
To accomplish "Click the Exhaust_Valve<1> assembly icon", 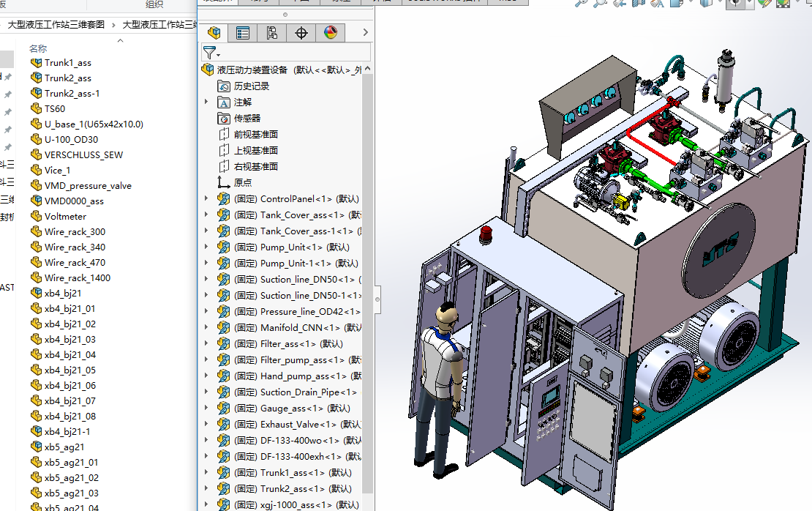I will tap(224, 424).
